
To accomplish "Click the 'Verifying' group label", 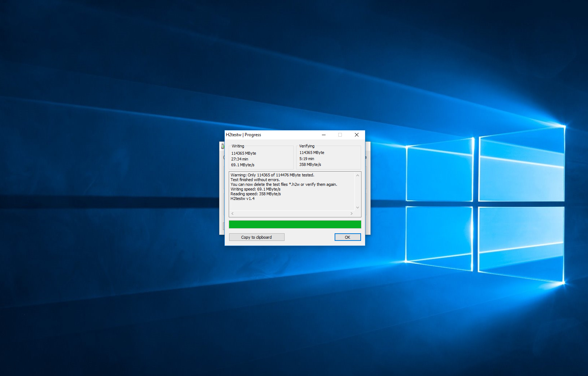I will click(307, 146).
